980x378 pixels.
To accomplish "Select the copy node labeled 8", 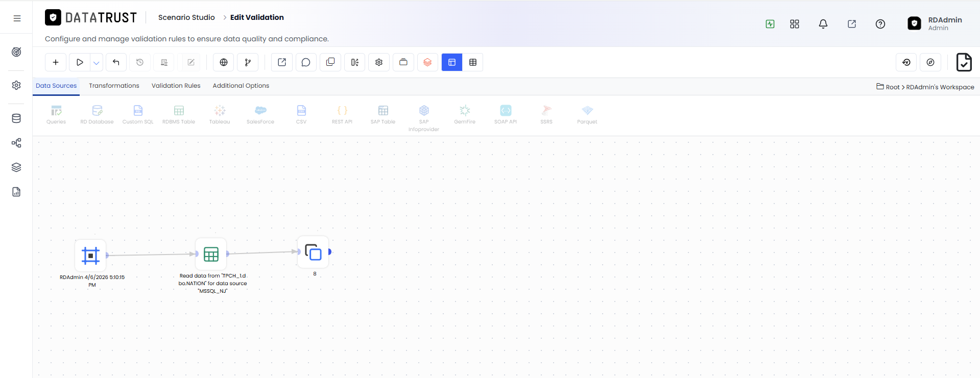I will [x=313, y=252].
